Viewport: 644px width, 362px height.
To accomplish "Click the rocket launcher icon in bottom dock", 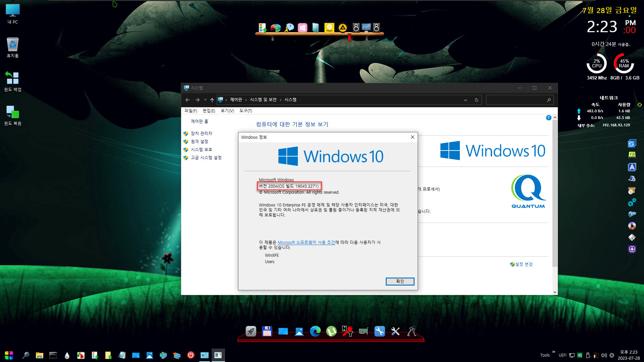I will pyautogui.click(x=251, y=331).
